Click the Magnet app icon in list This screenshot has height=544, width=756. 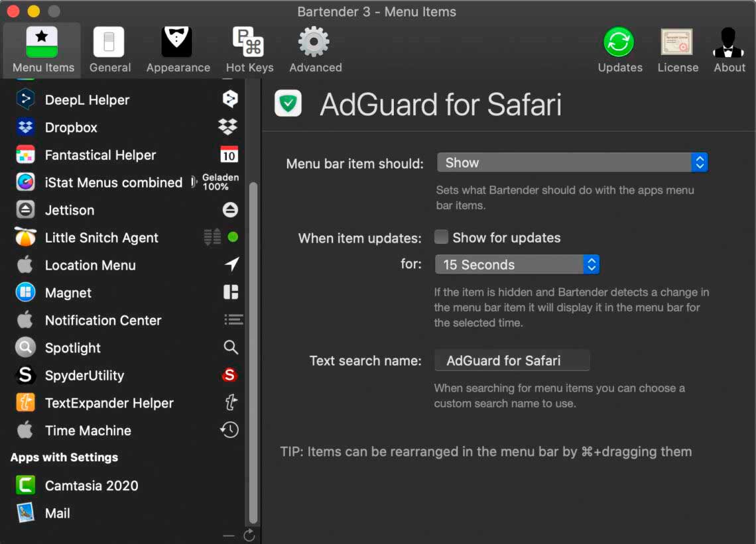pyautogui.click(x=26, y=292)
